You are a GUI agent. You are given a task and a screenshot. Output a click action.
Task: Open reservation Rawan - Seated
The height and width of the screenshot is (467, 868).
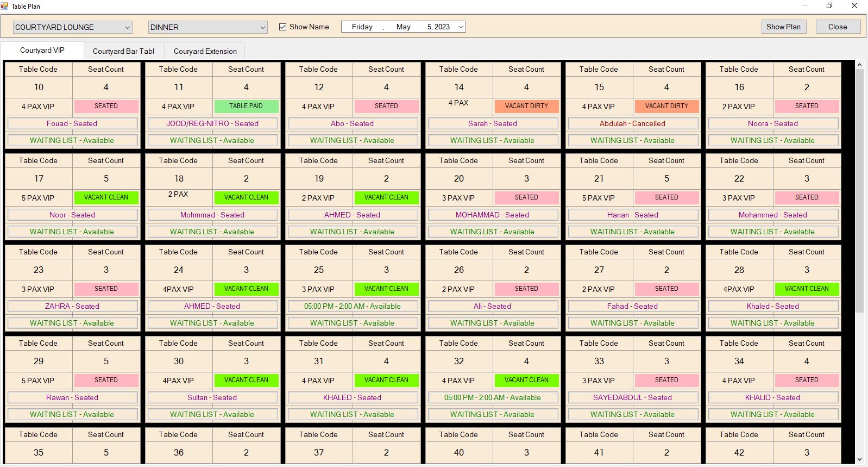click(x=72, y=397)
